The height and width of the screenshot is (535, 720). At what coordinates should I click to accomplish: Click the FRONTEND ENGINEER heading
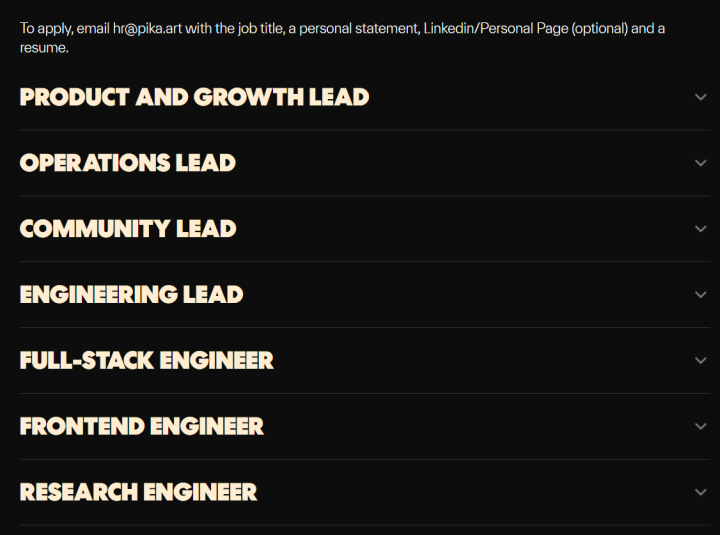(x=142, y=426)
